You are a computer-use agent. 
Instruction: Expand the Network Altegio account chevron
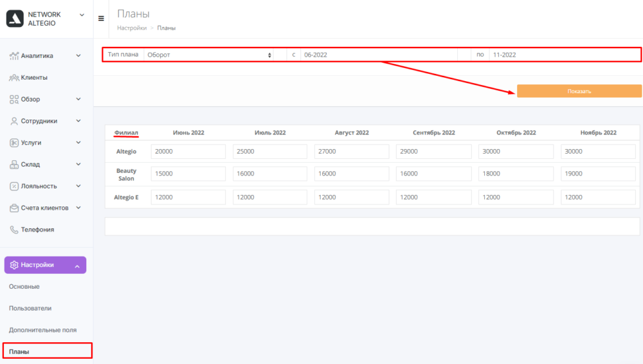click(x=82, y=15)
